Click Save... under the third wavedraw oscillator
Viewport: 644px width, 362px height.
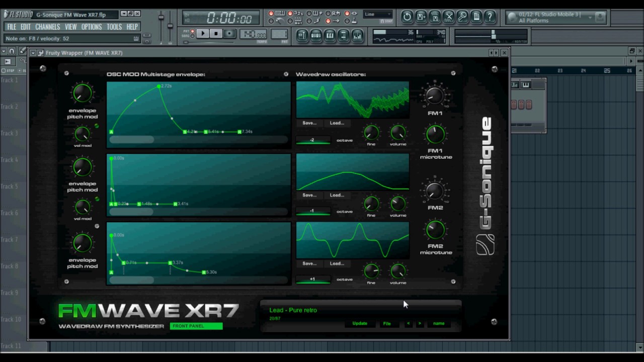point(309,263)
